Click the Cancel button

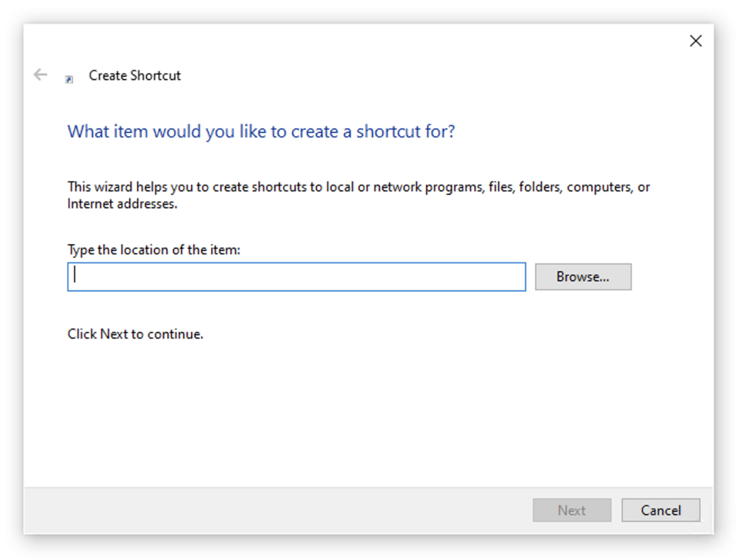(661, 511)
